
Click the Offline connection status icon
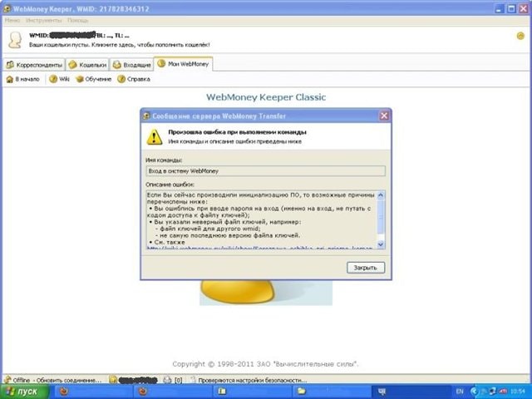click(x=7, y=380)
